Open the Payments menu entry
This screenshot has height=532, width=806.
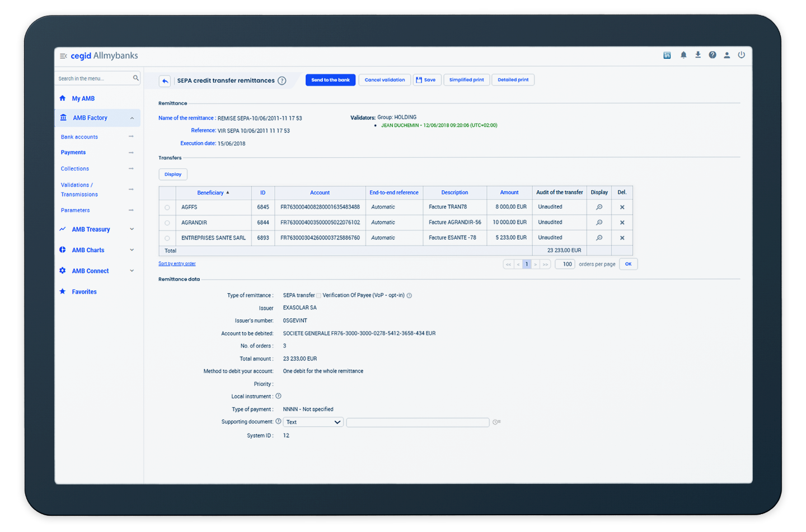[x=73, y=152]
